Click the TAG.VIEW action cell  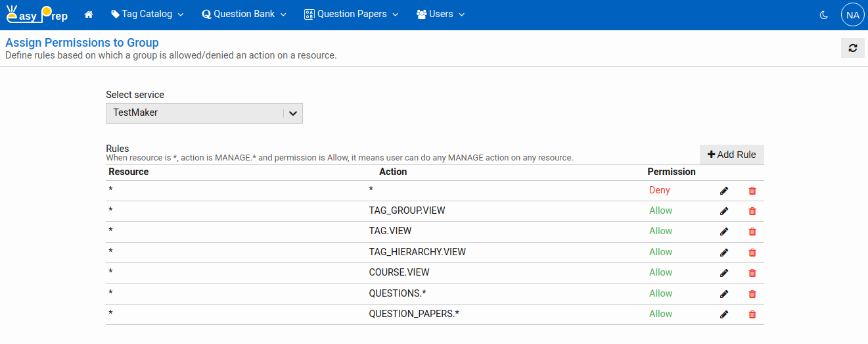[x=390, y=231]
